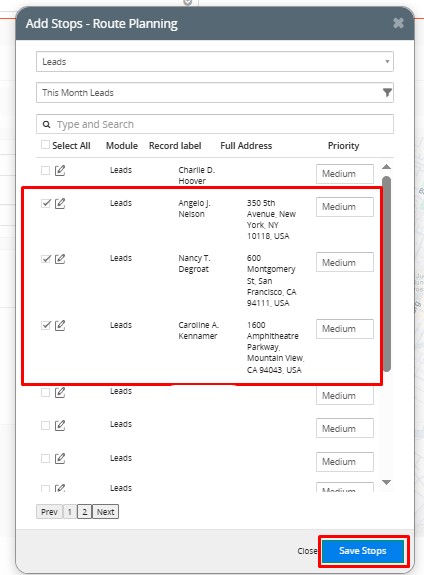Go to next page with Next

pyautogui.click(x=105, y=512)
